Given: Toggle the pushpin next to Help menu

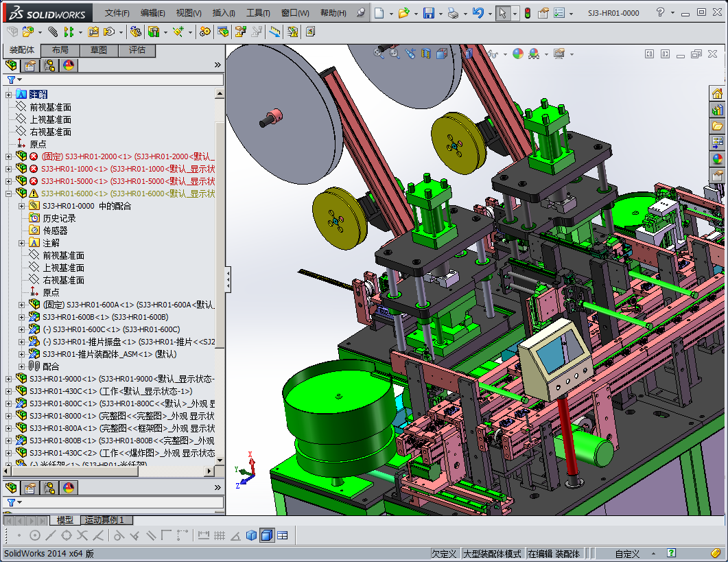Looking at the screenshot, I should (x=361, y=13).
